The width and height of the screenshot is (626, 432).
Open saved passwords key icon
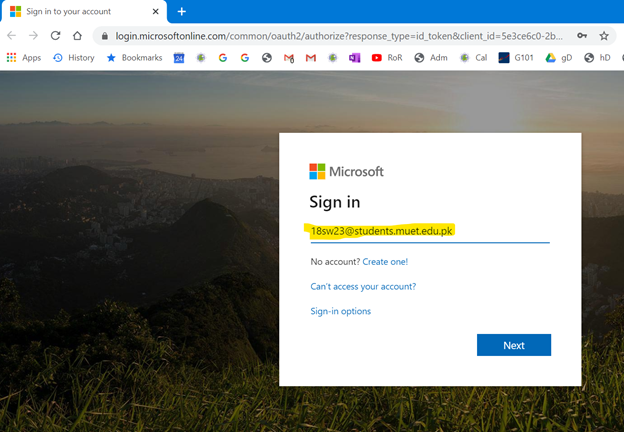tap(582, 36)
